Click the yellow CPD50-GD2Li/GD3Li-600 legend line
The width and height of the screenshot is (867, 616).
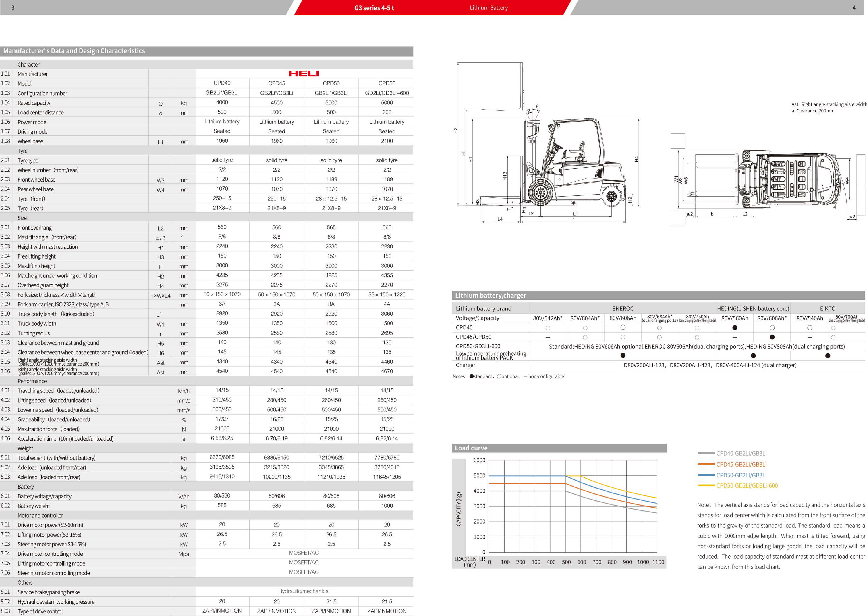click(706, 485)
